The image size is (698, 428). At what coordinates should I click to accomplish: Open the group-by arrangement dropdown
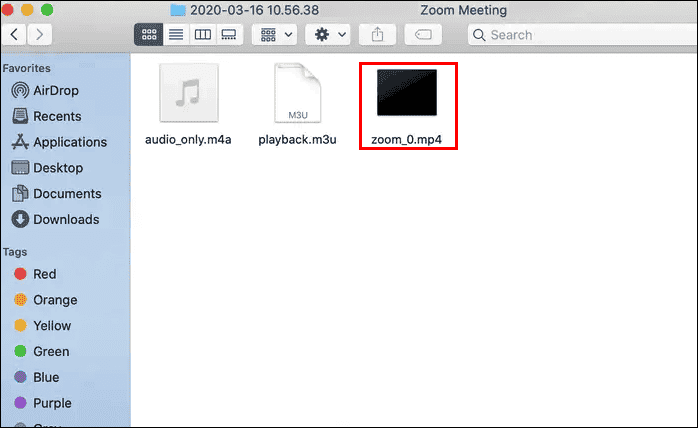tap(276, 35)
